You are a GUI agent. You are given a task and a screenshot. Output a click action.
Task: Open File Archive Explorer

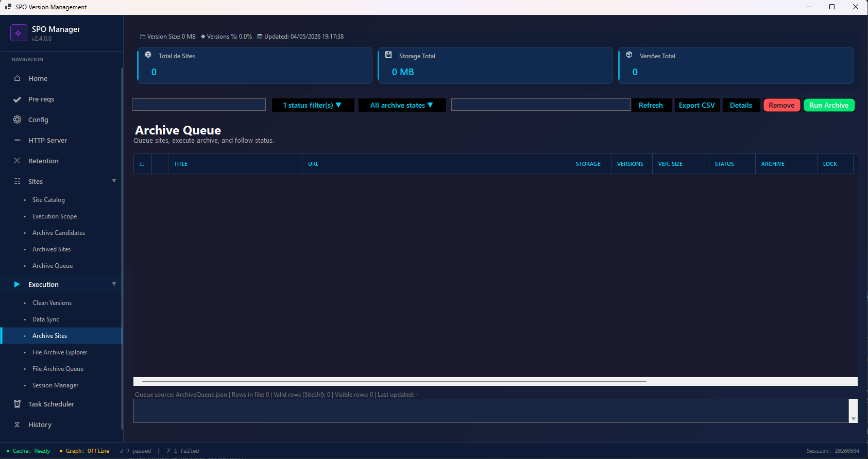click(x=61, y=352)
